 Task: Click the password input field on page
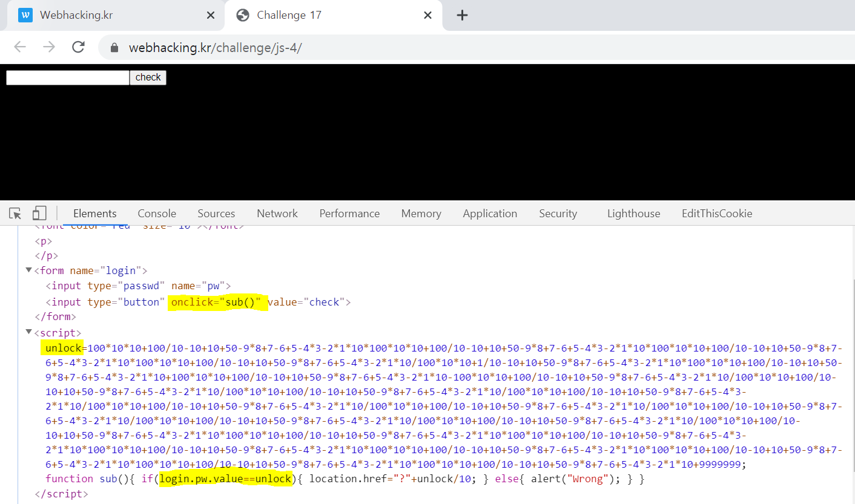pyautogui.click(x=68, y=77)
